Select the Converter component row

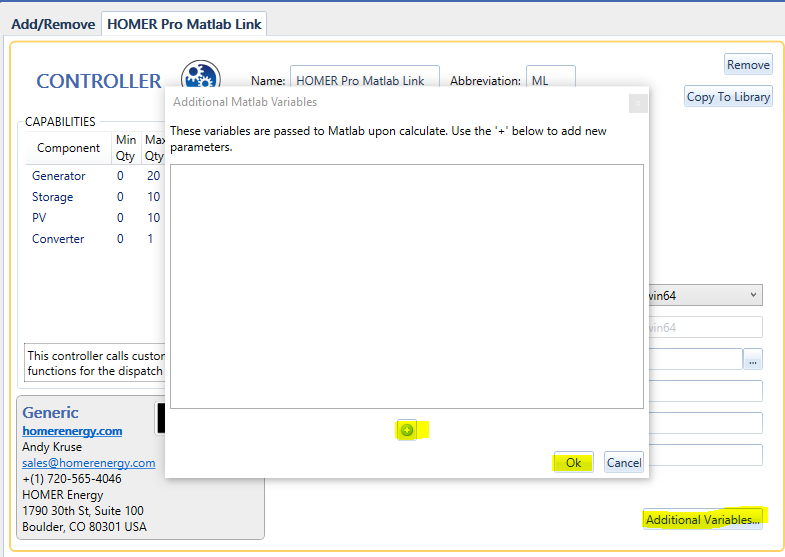[x=95, y=239]
